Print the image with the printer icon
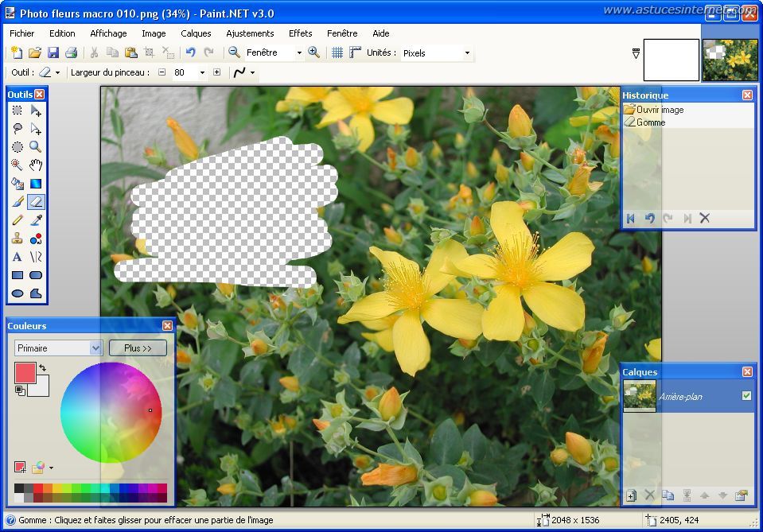Image resolution: width=763 pixels, height=532 pixels. point(72,52)
